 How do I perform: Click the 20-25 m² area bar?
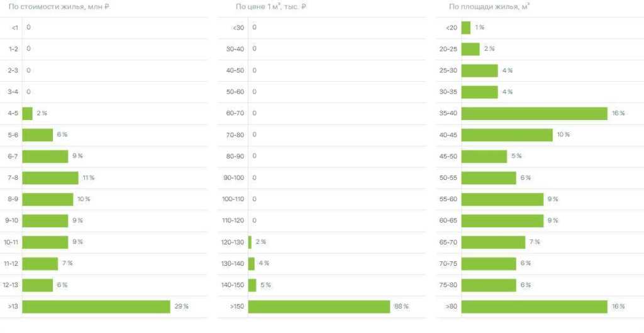point(470,49)
